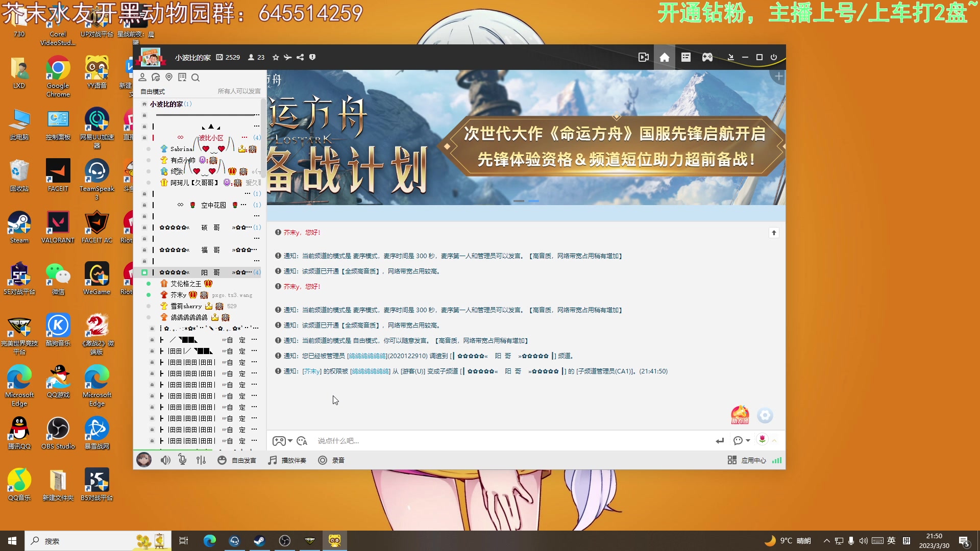Search channel members with magnifier icon
Image resolution: width=980 pixels, height=551 pixels.
coord(195,77)
